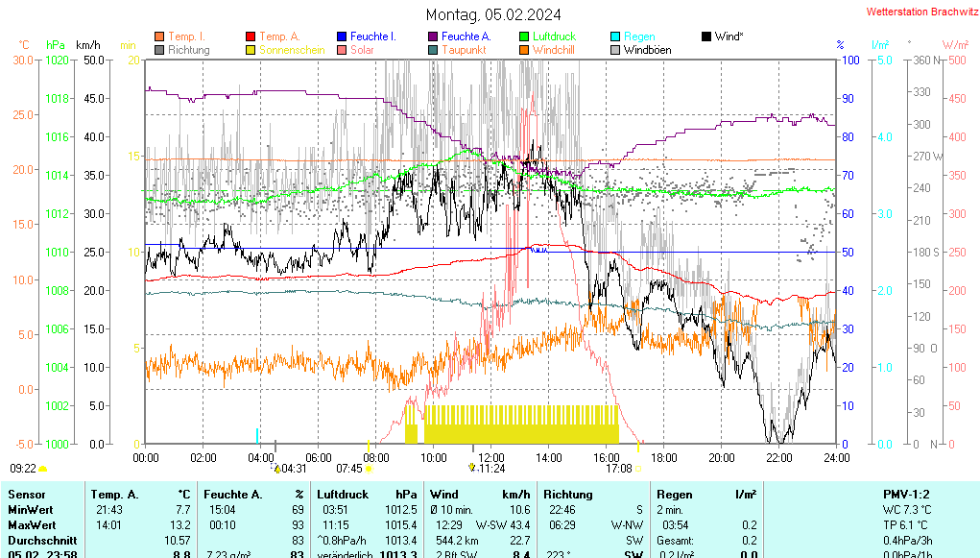Click the red Temp. A. legend square
Screen dimensions: 980x558
[x=251, y=36]
